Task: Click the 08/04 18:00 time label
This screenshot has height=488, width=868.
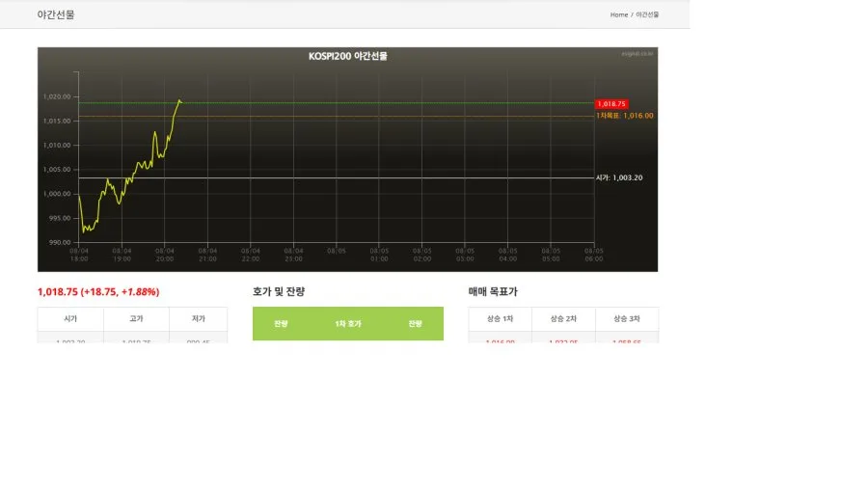Action: pos(79,255)
